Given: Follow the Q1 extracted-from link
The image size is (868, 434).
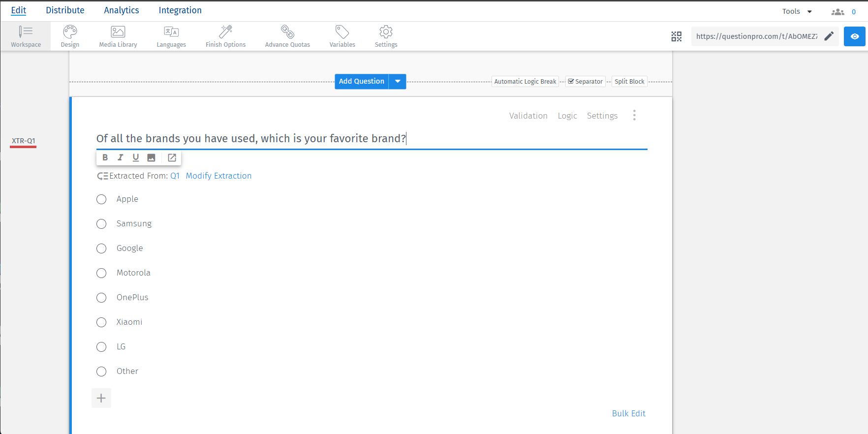Looking at the screenshot, I should [175, 176].
